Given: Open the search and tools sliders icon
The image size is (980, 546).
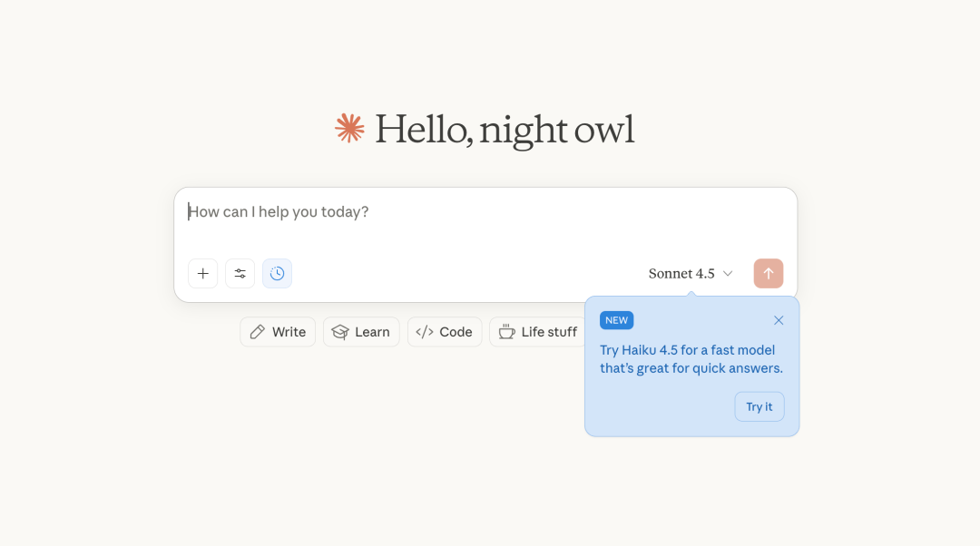Looking at the screenshot, I should (240, 273).
